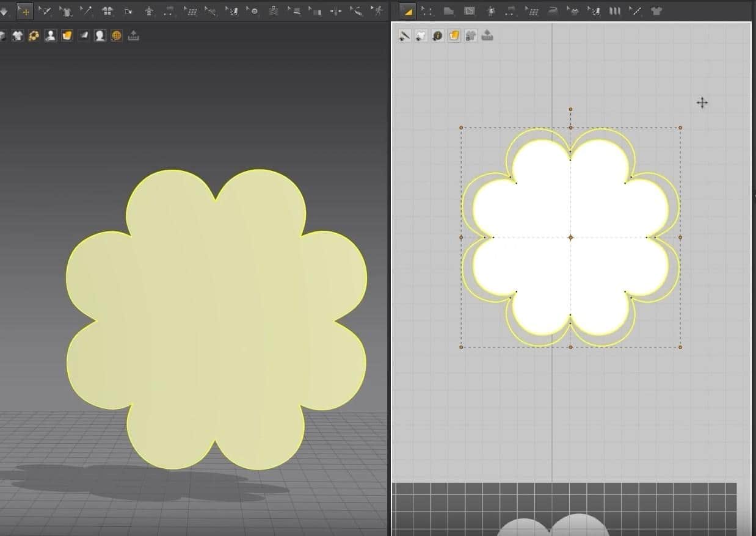
Task: Choose the pin needle tool in the 3D toolbar
Action: 85,11
